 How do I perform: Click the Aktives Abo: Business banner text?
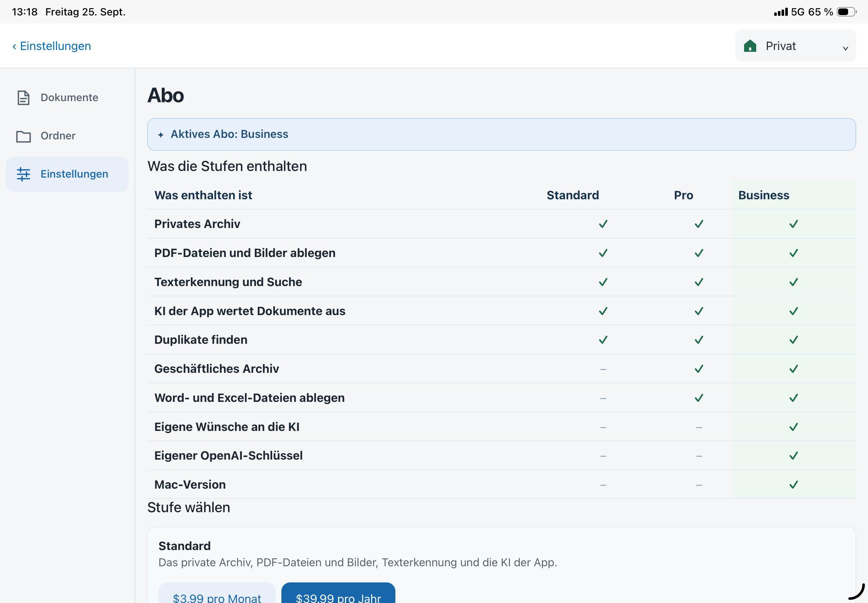(230, 134)
